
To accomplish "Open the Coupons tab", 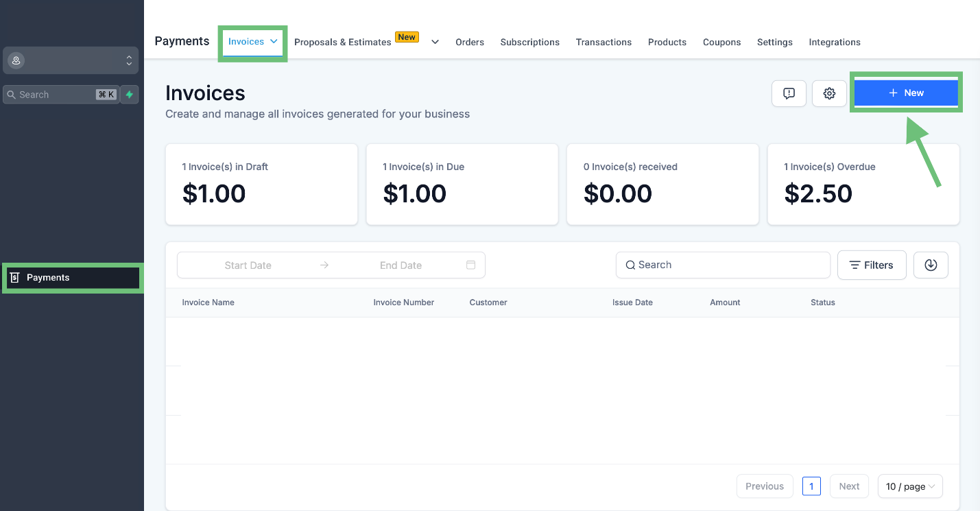I will (721, 42).
